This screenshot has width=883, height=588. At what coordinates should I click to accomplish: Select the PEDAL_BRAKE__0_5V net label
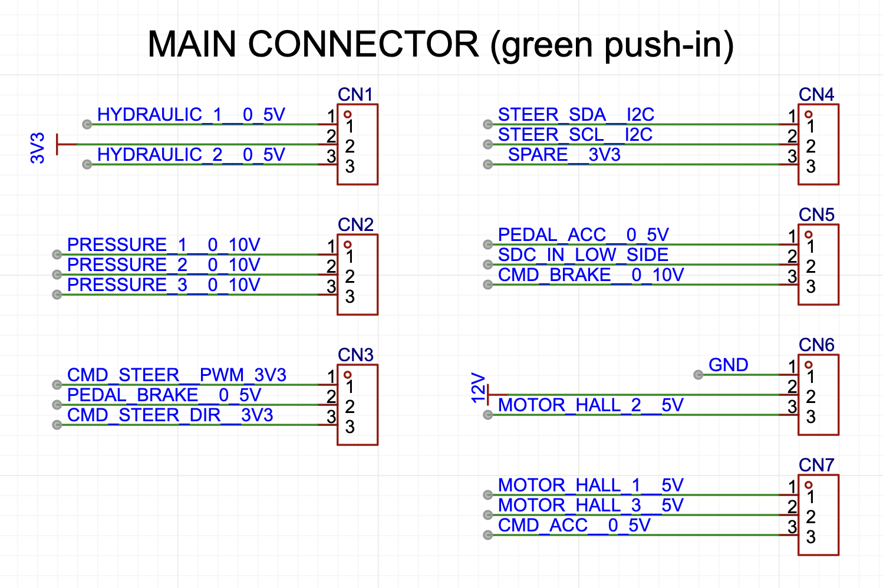point(164,395)
